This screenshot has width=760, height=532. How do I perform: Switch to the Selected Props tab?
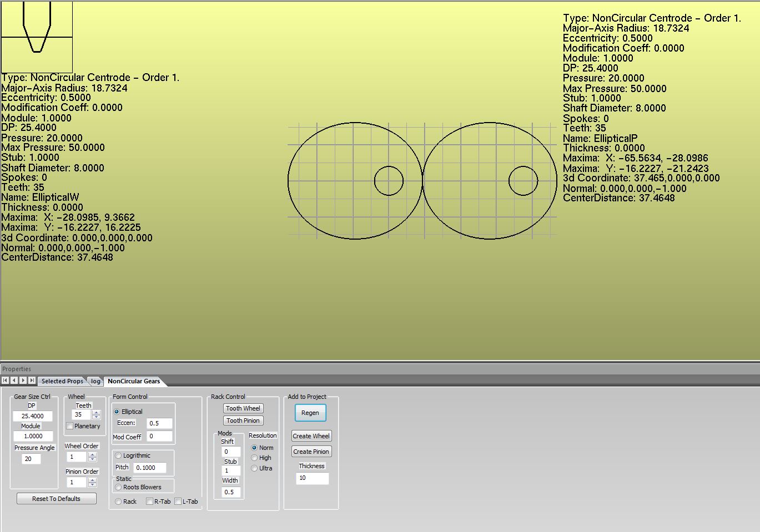62,381
